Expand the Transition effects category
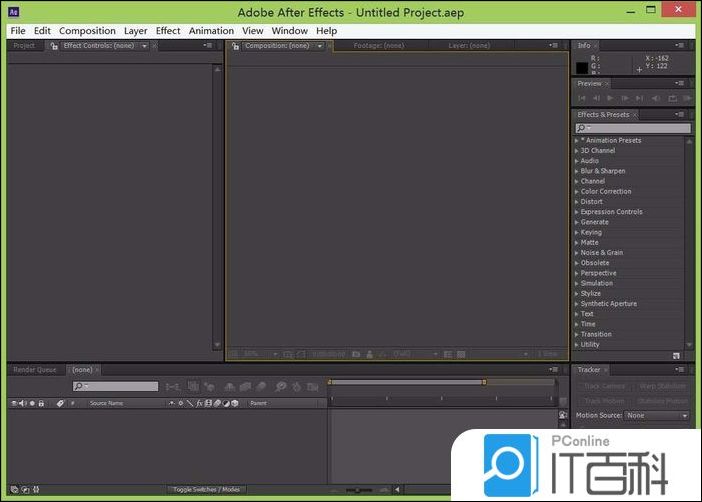The height and width of the screenshot is (502, 702). (577, 335)
